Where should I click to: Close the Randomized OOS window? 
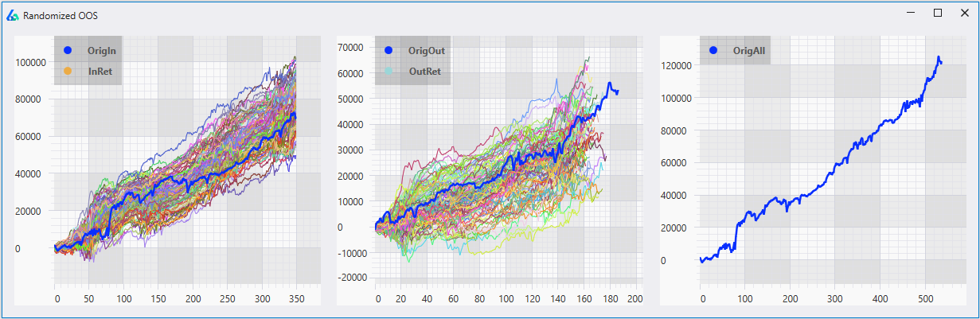[x=964, y=13]
